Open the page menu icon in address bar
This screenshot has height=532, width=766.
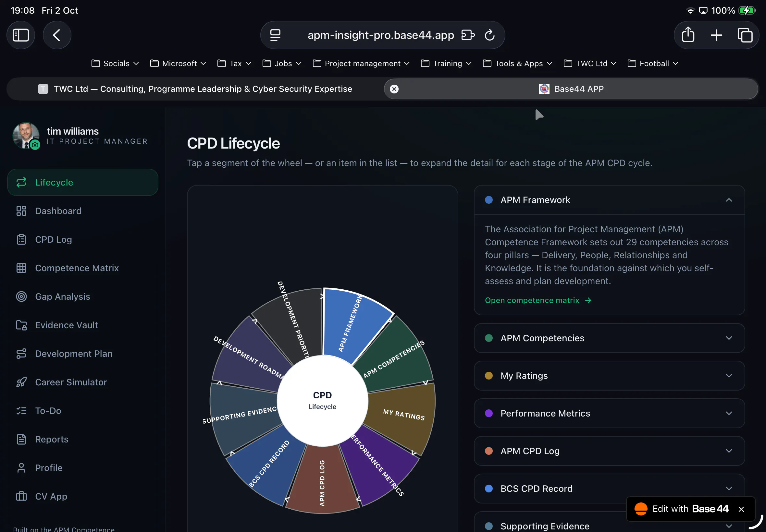point(275,35)
